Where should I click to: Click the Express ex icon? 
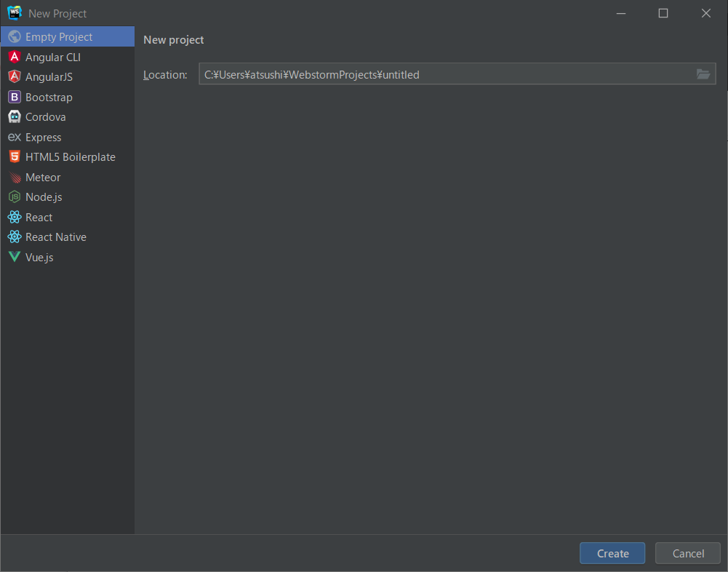click(x=15, y=137)
